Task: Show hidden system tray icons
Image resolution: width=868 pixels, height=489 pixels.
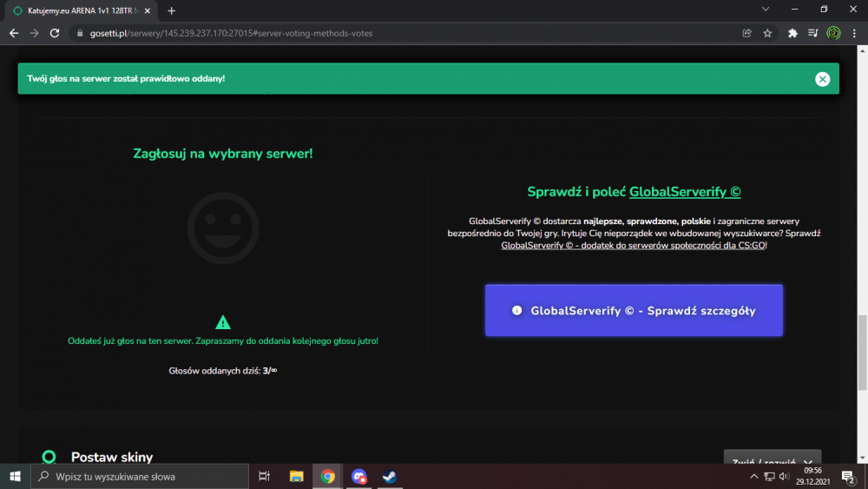Action: point(754,476)
